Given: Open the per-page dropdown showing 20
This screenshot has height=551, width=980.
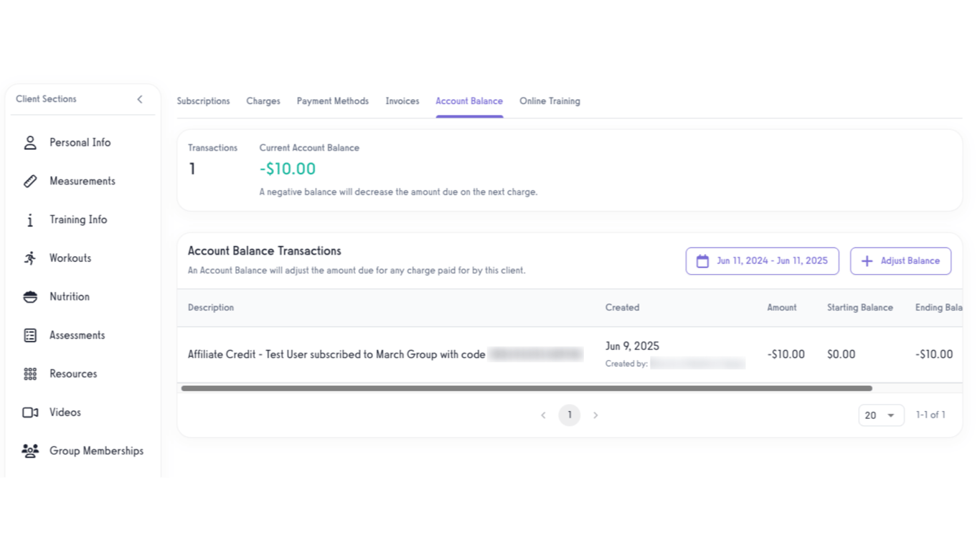Looking at the screenshot, I should coord(881,415).
